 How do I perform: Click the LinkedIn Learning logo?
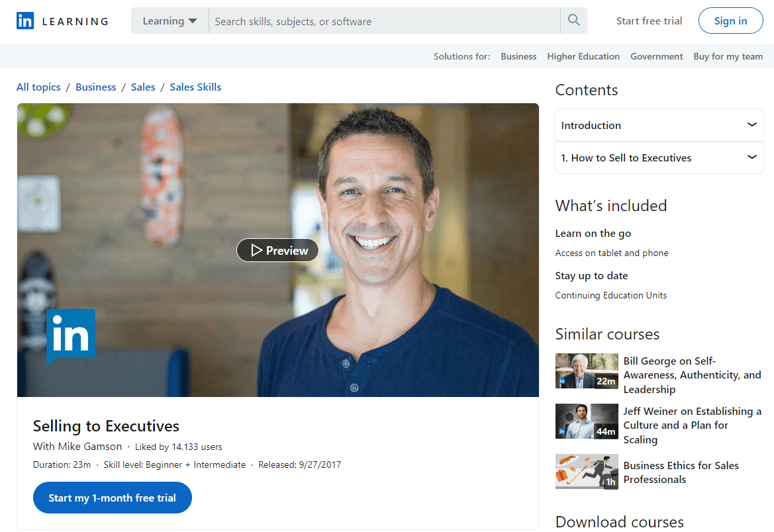tap(62, 21)
